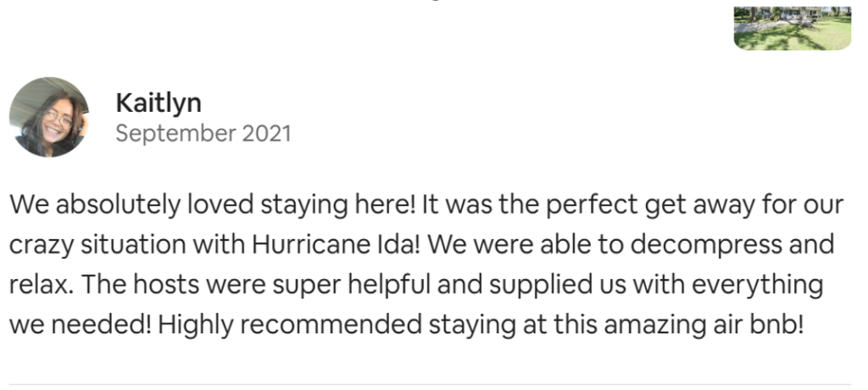Click the reviewer name Kaitlyn

pos(159,103)
